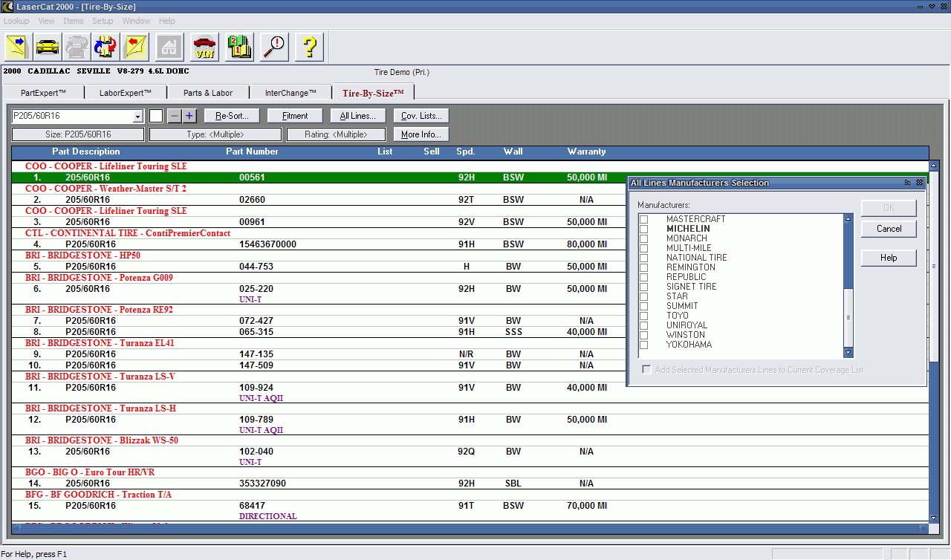Open the Size: P205/60R16 selector
The width and height of the screenshot is (951, 560).
click(78, 134)
